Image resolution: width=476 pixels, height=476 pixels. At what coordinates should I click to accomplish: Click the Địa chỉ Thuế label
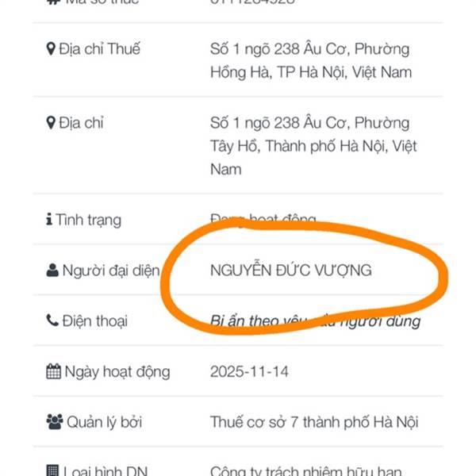[x=99, y=49]
